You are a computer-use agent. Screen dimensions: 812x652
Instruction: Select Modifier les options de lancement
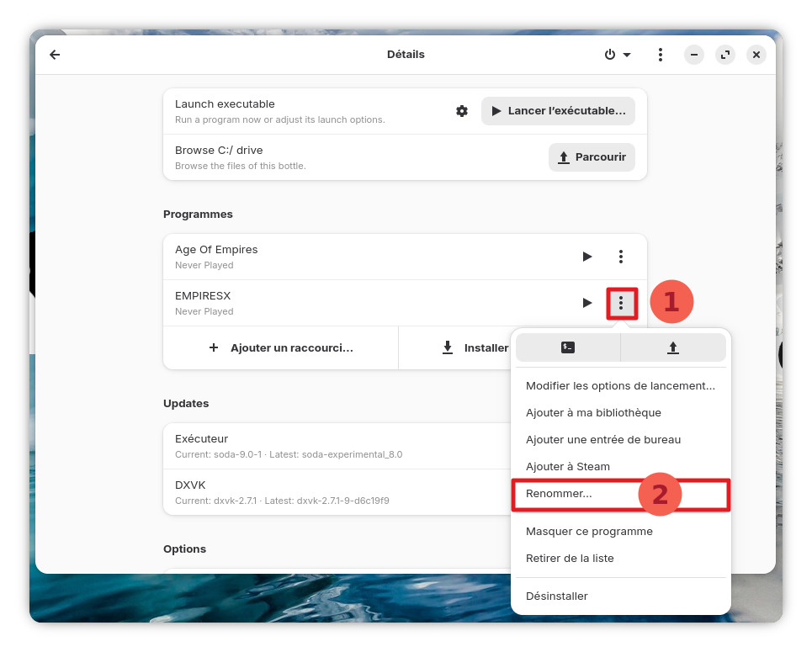pyautogui.click(x=620, y=386)
